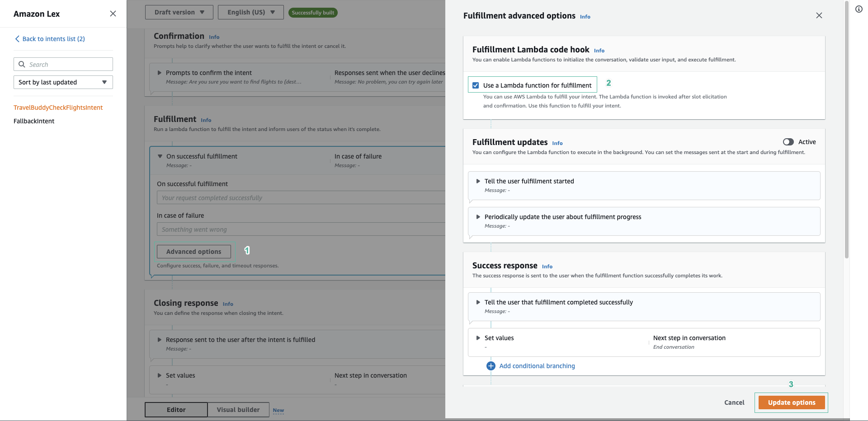Open Info link beside Confirmation heading

[214, 37]
